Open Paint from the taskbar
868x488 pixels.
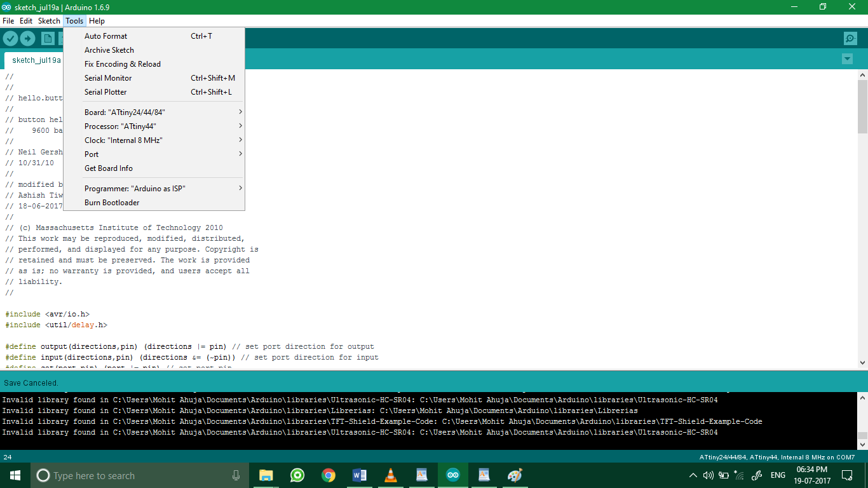(515, 475)
